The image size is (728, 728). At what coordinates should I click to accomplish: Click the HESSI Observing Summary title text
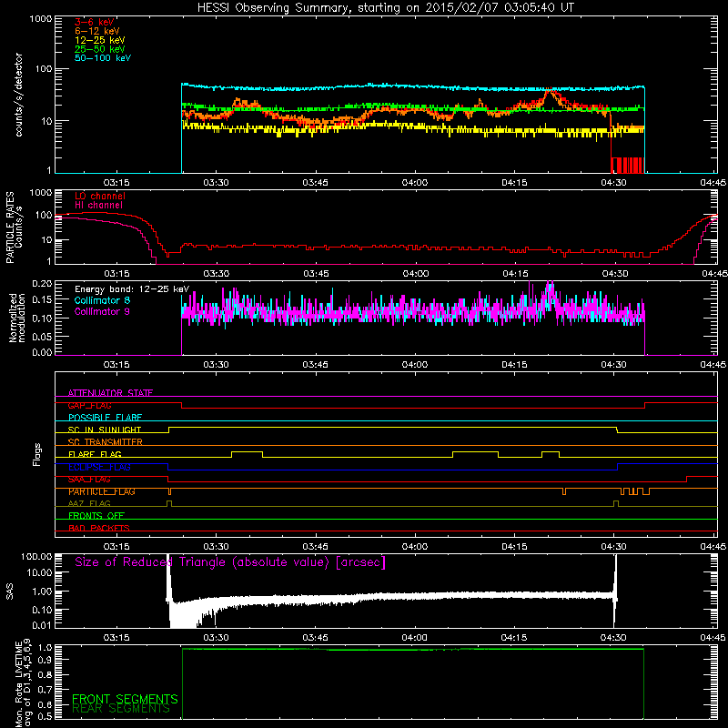click(x=385, y=7)
